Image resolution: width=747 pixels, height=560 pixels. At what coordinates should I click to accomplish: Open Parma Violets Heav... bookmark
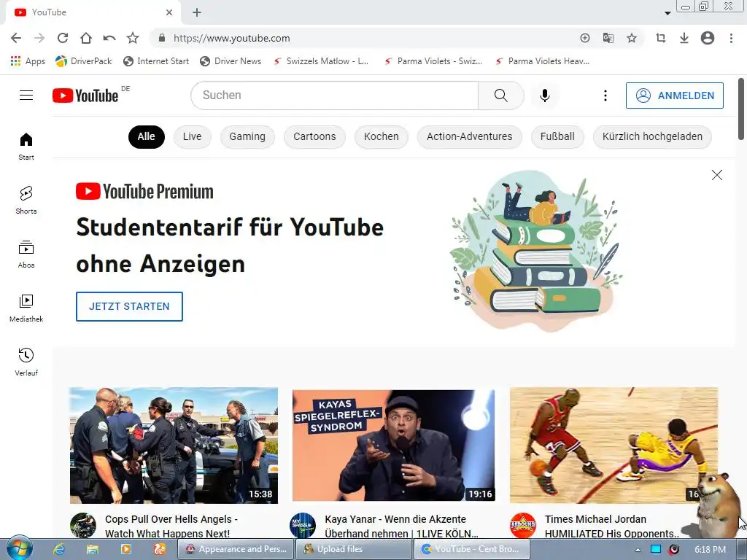[x=542, y=61]
